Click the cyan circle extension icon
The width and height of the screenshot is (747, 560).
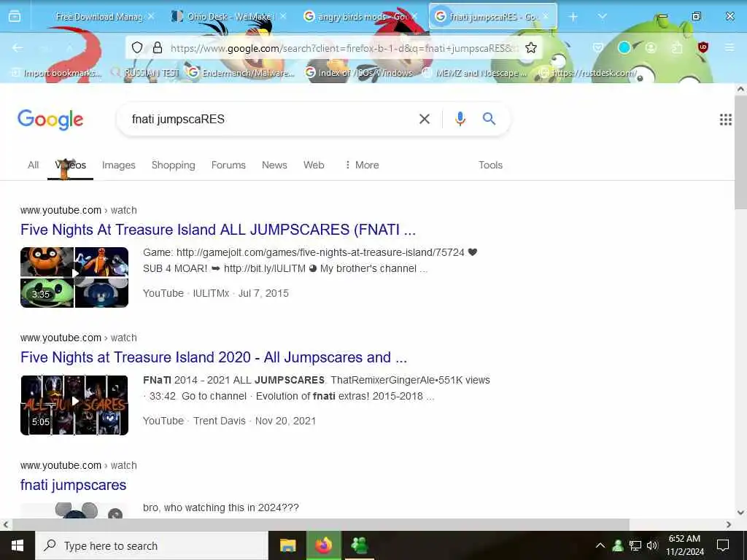coord(624,47)
